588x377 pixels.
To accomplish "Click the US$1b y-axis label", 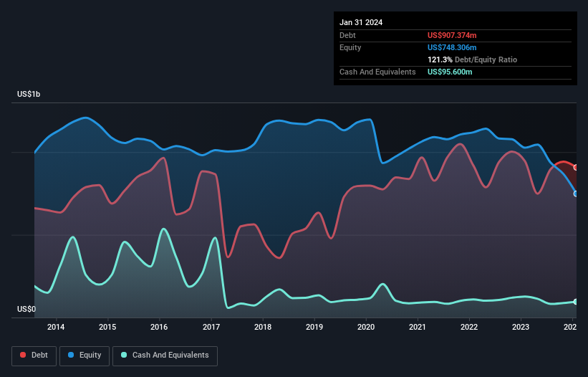I will 29,94.
